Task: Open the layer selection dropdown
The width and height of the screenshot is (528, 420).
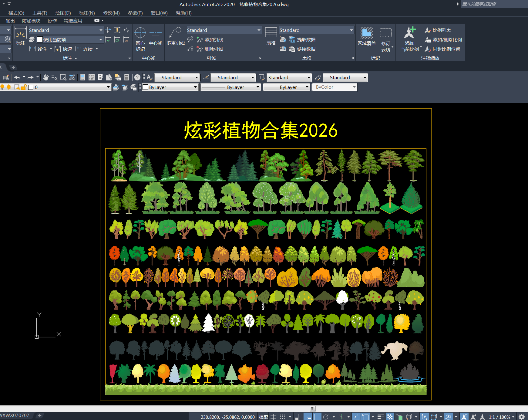Action: [x=109, y=87]
